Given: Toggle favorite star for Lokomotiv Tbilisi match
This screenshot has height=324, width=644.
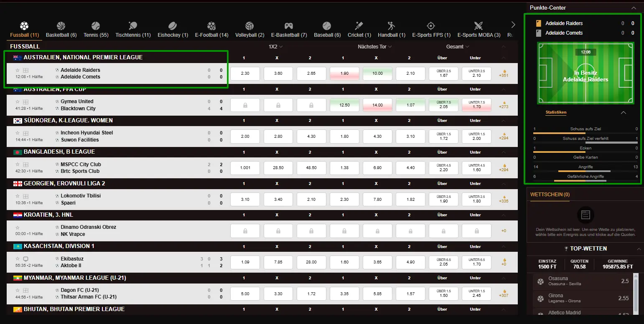Looking at the screenshot, I should click(18, 196).
